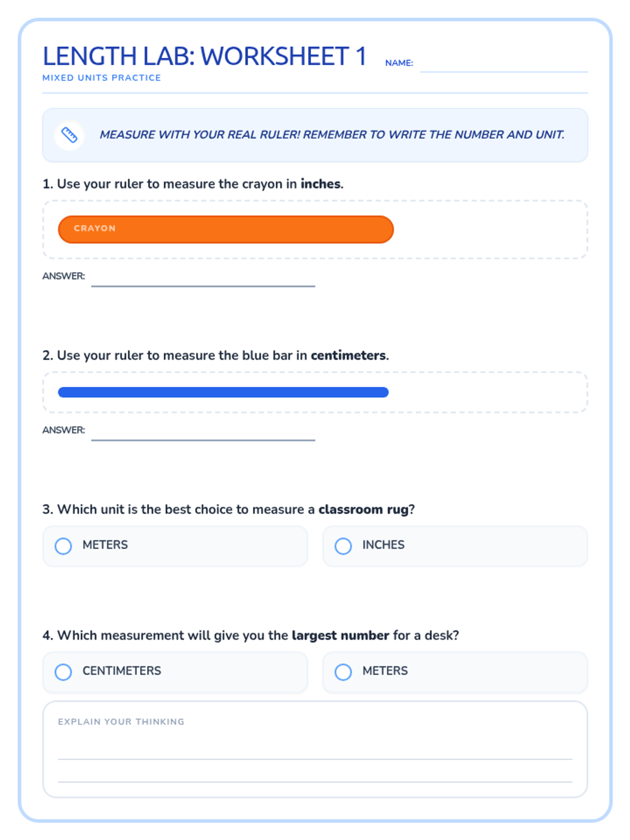
Task: Select METERS for the desk question
Action: pyautogui.click(x=343, y=672)
